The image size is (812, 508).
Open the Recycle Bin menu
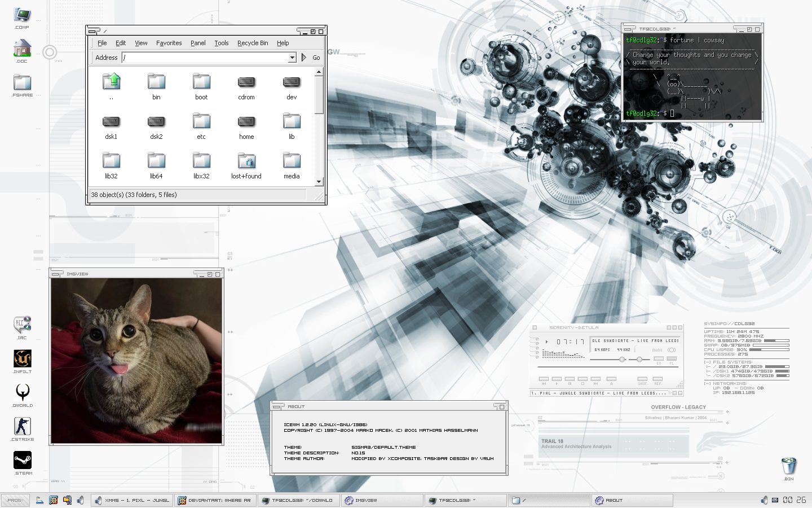pos(253,43)
